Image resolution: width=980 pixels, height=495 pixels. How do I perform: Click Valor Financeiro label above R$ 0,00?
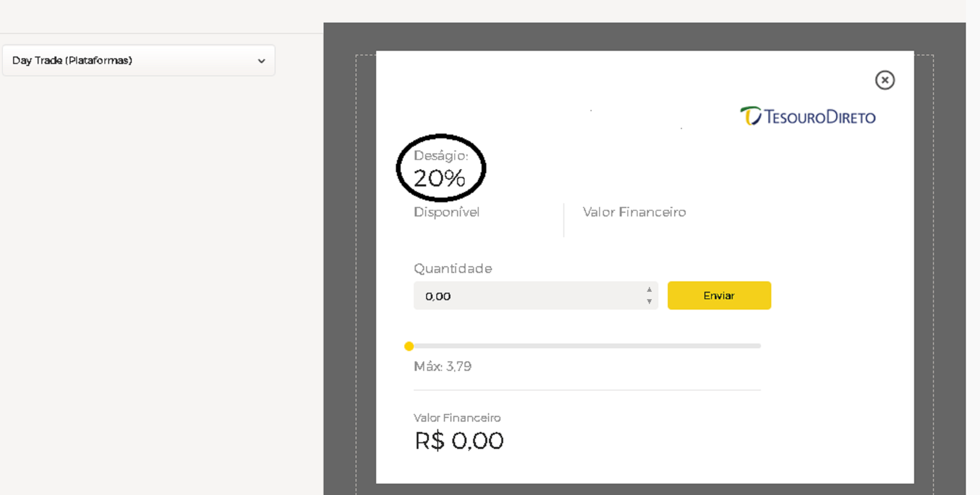tap(457, 418)
